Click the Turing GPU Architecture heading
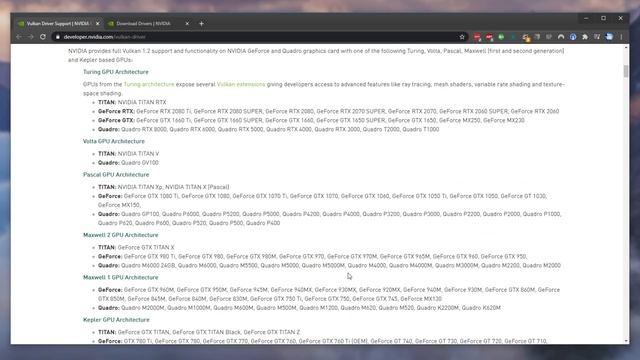Image resolution: width=640 pixels, height=360 pixels. point(116,72)
